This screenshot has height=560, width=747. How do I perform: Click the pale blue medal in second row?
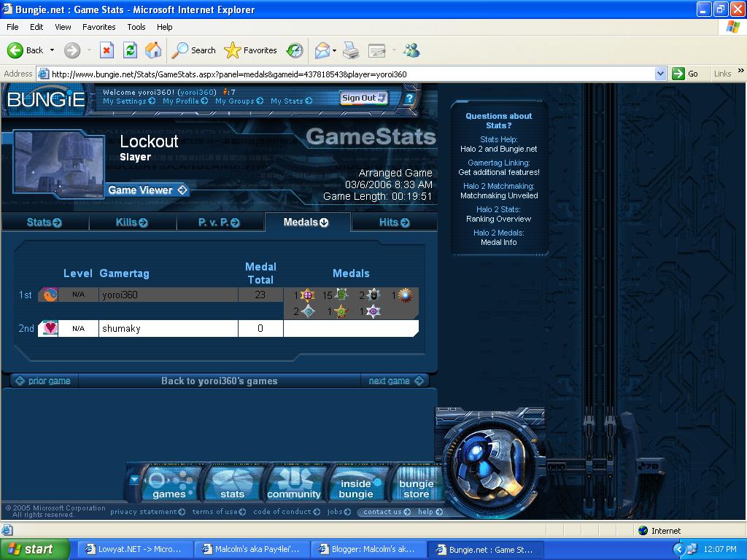pos(308,311)
